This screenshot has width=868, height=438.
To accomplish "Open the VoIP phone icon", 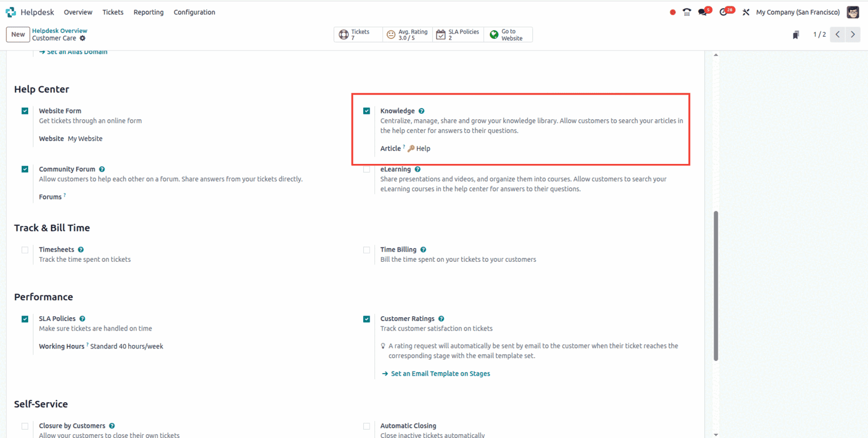I will pyautogui.click(x=687, y=12).
